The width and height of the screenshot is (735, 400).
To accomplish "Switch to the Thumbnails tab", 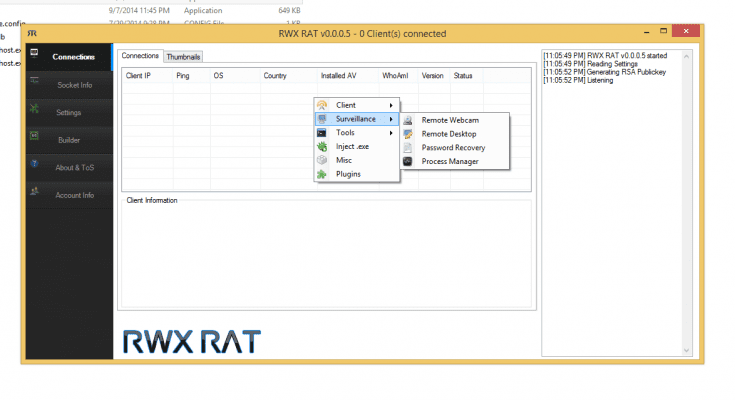I will click(x=183, y=57).
